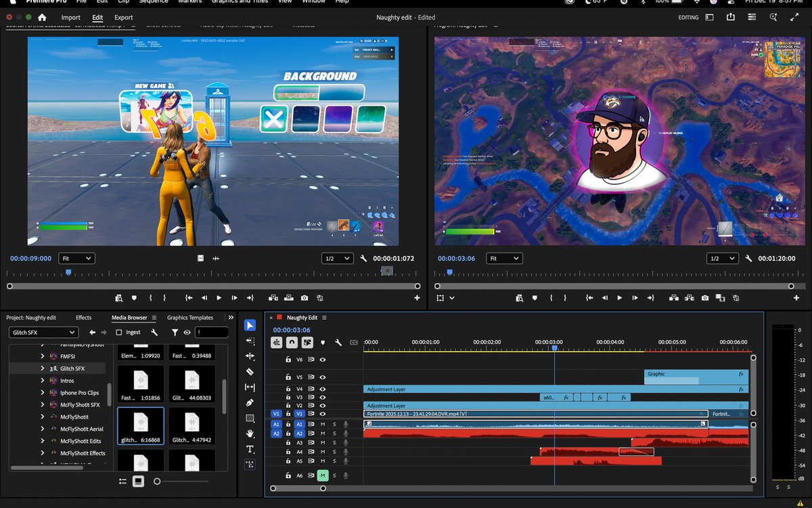Select the Graphic clip on V5
The width and height of the screenshot is (812, 508).
click(696, 377)
